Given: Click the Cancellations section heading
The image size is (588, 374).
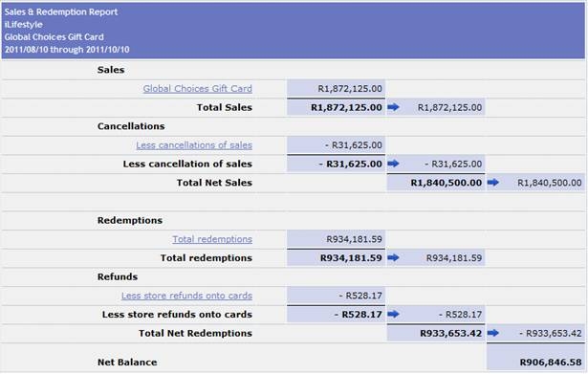Looking at the screenshot, I should (131, 126).
